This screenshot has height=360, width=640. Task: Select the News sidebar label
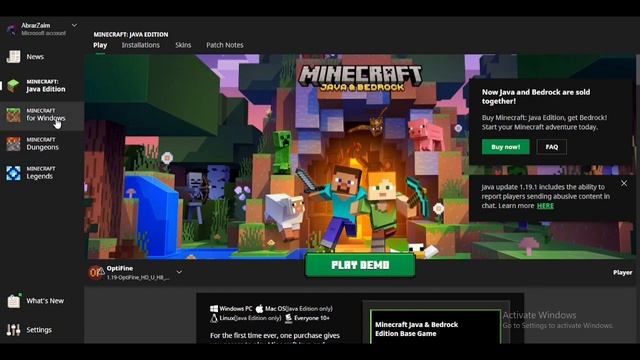35,57
